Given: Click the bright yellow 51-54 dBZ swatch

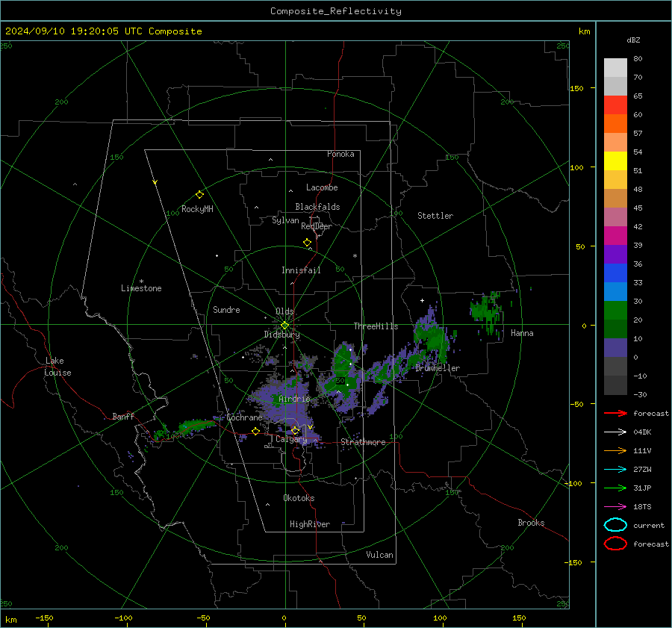Looking at the screenshot, I should [x=615, y=161].
